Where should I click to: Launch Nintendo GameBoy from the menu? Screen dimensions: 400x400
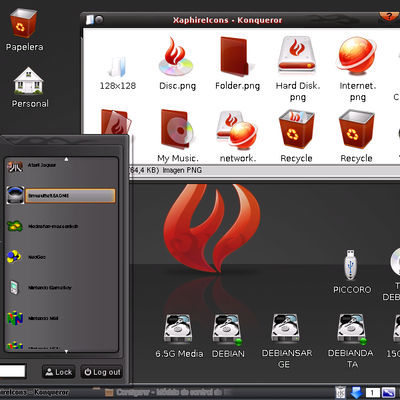[x=61, y=287]
